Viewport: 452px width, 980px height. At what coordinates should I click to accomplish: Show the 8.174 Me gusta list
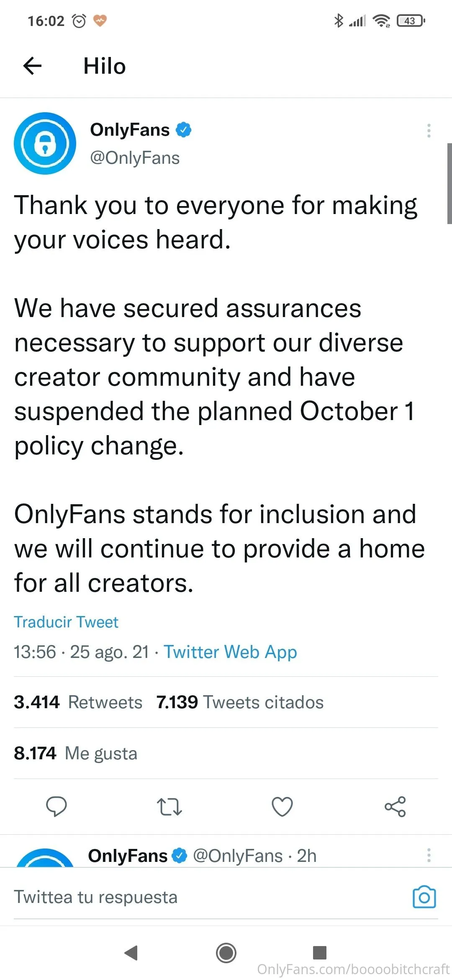pyautogui.click(x=76, y=753)
